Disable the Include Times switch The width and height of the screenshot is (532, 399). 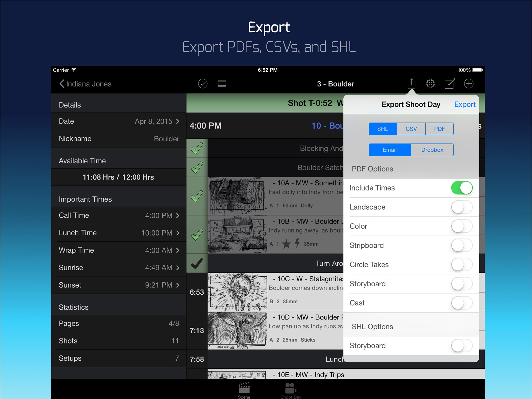[462, 188]
